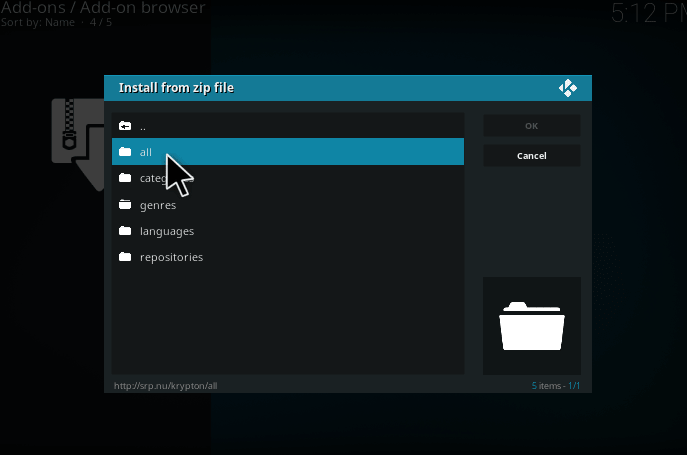Image resolution: width=687 pixels, height=455 pixels.
Task: Click the '5 items - 1/1' counter
Action: click(556, 386)
